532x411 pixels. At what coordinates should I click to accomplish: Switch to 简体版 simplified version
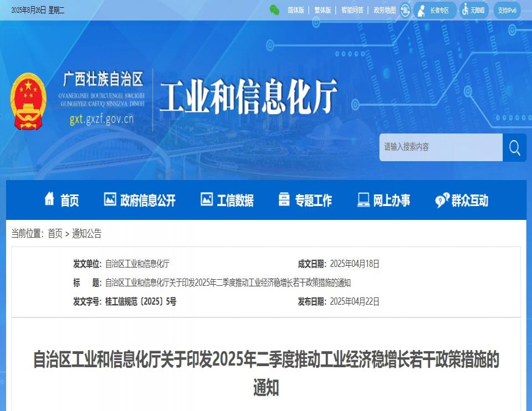tap(296, 10)
